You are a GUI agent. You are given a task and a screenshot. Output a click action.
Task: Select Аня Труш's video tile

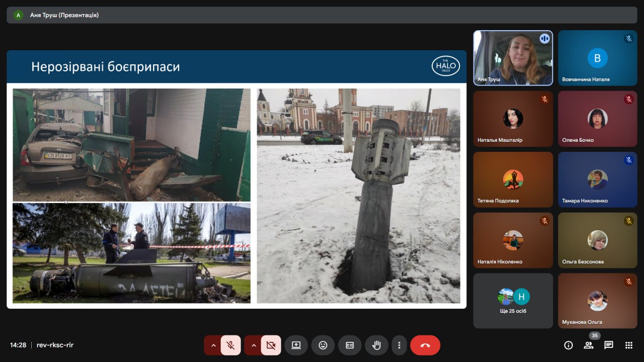[x=513, y=58]
